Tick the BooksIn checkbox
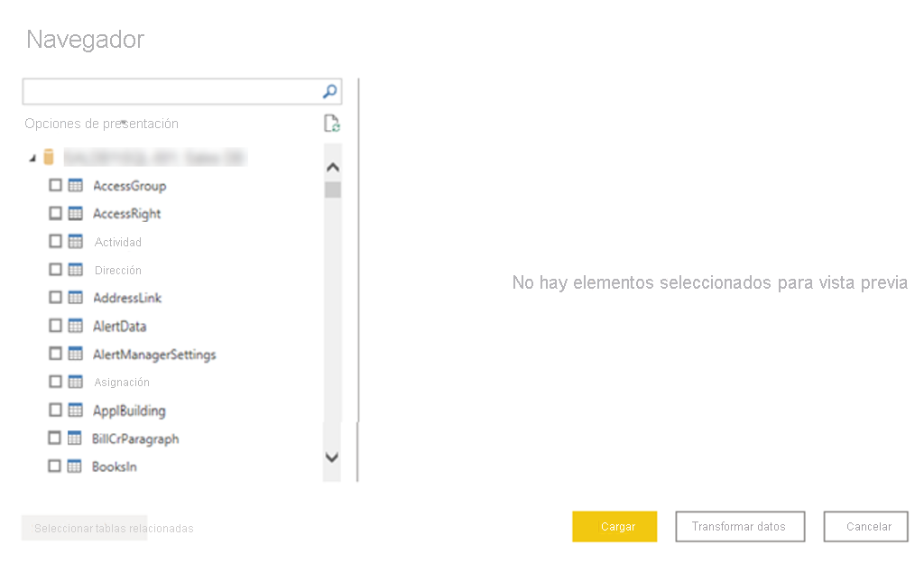 54,466
